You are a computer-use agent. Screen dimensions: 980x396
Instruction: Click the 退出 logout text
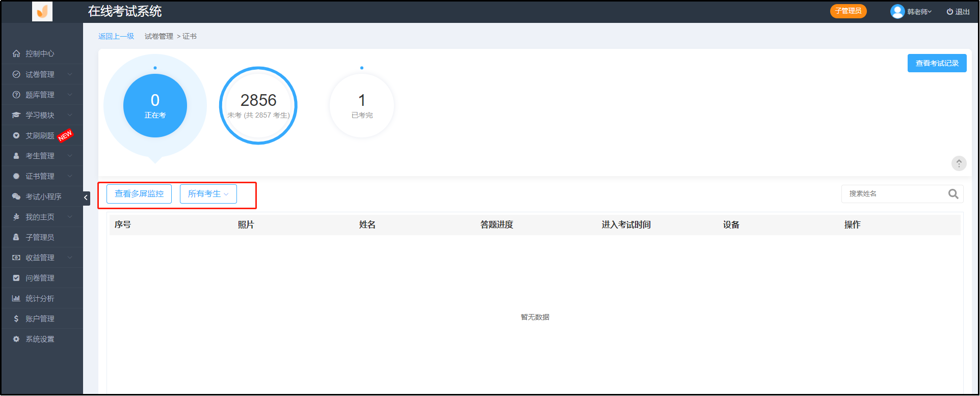point(962,12)
